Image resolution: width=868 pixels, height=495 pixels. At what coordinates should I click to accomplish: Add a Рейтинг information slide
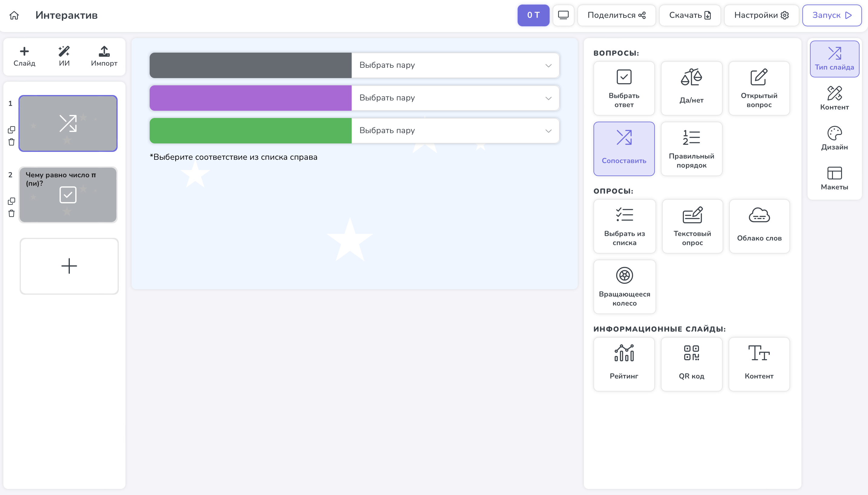click(x=624, y=364)
